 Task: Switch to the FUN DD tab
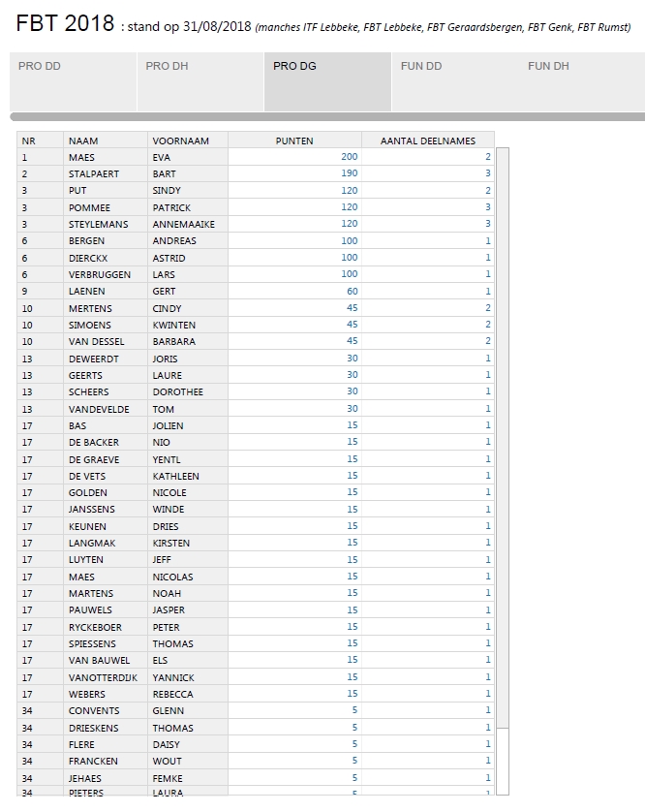tap(455, 81)
